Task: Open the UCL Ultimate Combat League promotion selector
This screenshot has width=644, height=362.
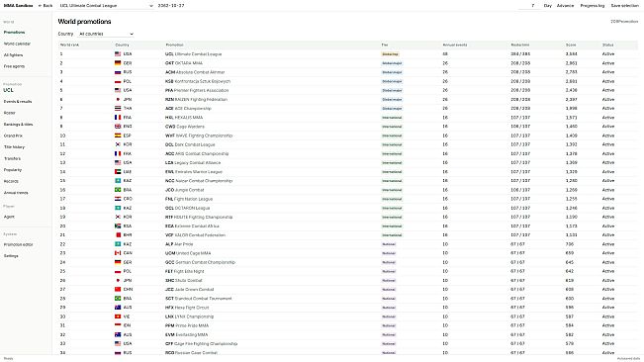Action: click(106, 6)
